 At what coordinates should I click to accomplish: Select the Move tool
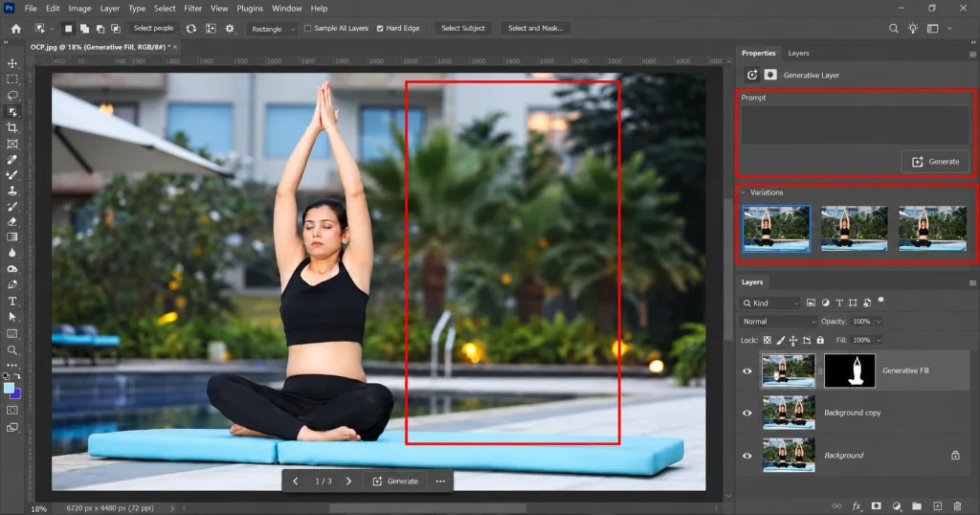12,64
